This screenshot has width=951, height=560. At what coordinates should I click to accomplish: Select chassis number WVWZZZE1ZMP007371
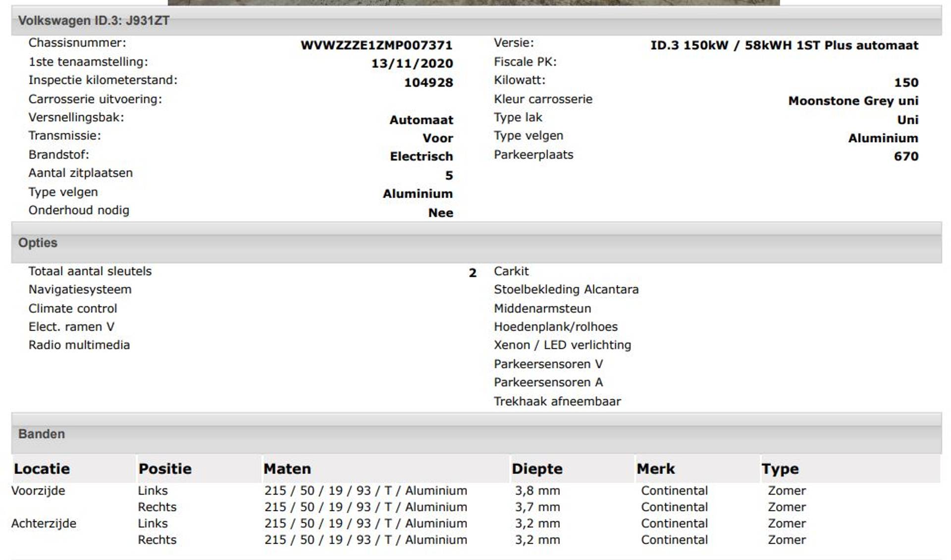(x=376, y=46)
